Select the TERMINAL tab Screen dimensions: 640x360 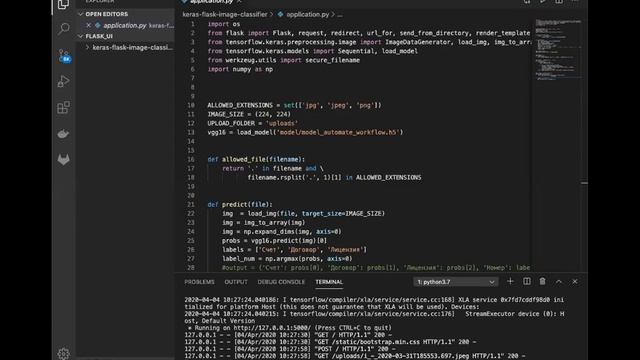(x=329, y=282)
